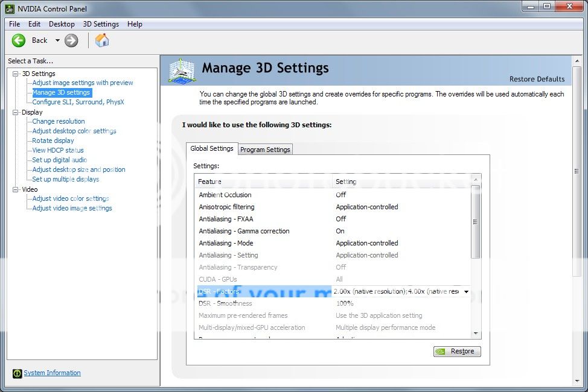This screenshot has height=392, width=588.
Task: Open Adjust desktop size and position
Action: point(78,170)
